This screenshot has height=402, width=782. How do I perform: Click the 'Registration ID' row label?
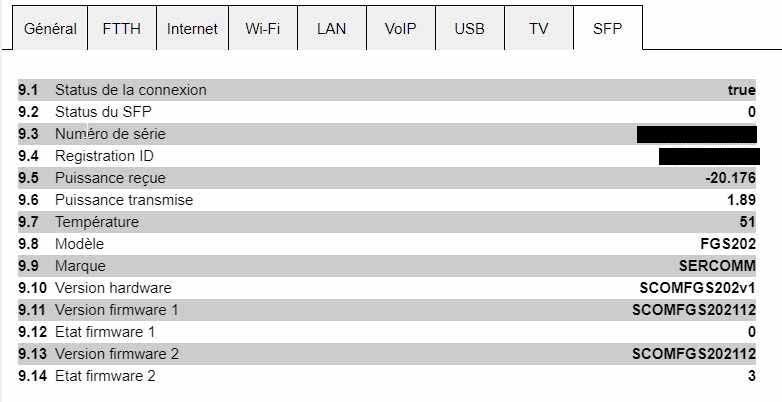(x=104, y=156)
